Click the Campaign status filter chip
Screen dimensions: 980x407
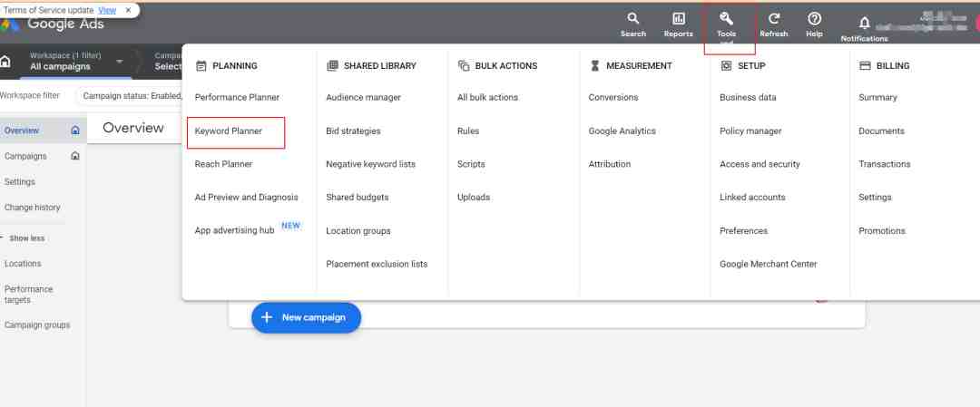point(132,96)
